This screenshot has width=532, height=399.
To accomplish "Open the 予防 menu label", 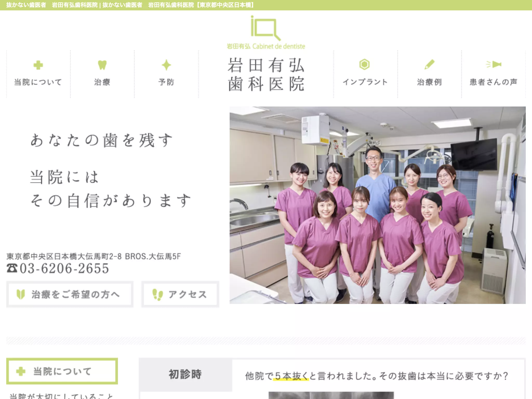I will point(166,82).
